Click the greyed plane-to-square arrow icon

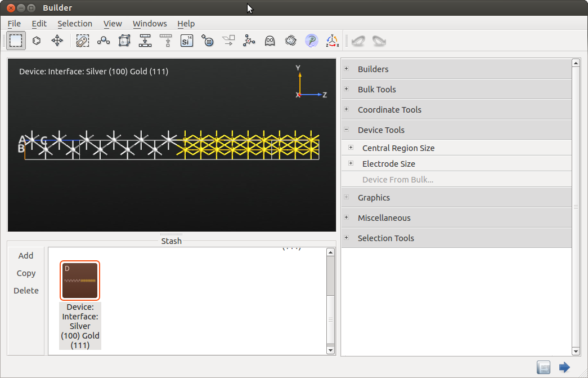point(228,41)
